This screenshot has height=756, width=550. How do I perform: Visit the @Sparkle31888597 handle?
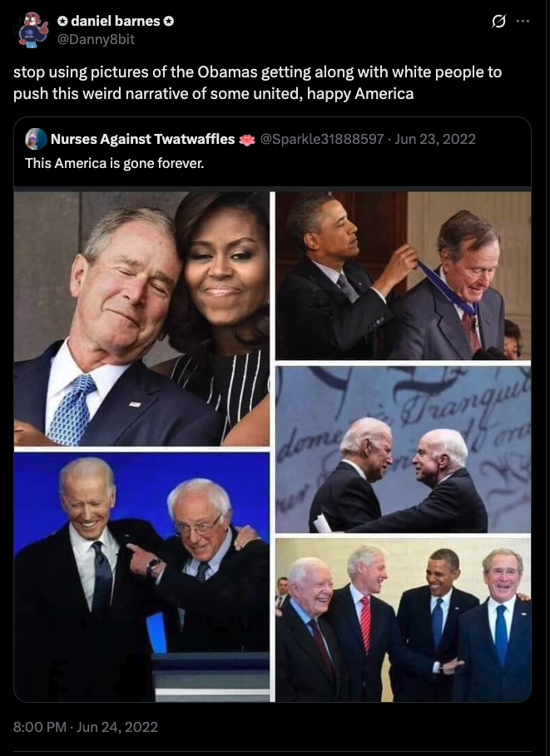click(322, 139)
